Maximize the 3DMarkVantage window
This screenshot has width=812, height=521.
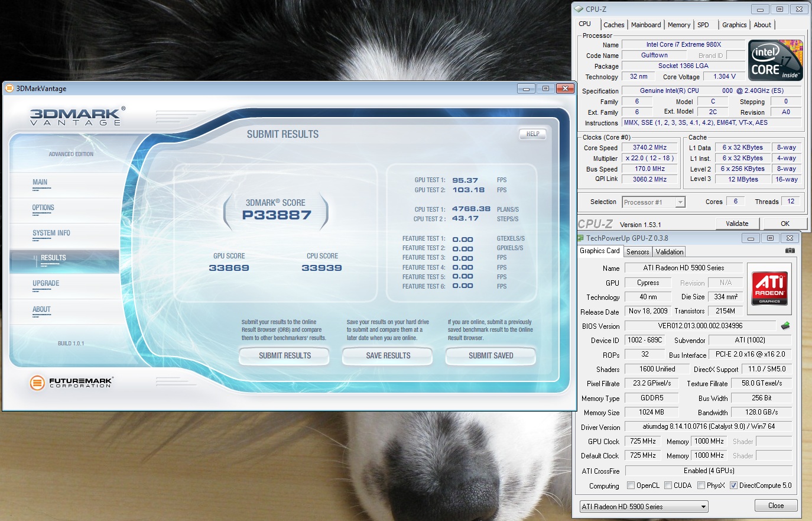pyautogui.click(x=545, y=89)
